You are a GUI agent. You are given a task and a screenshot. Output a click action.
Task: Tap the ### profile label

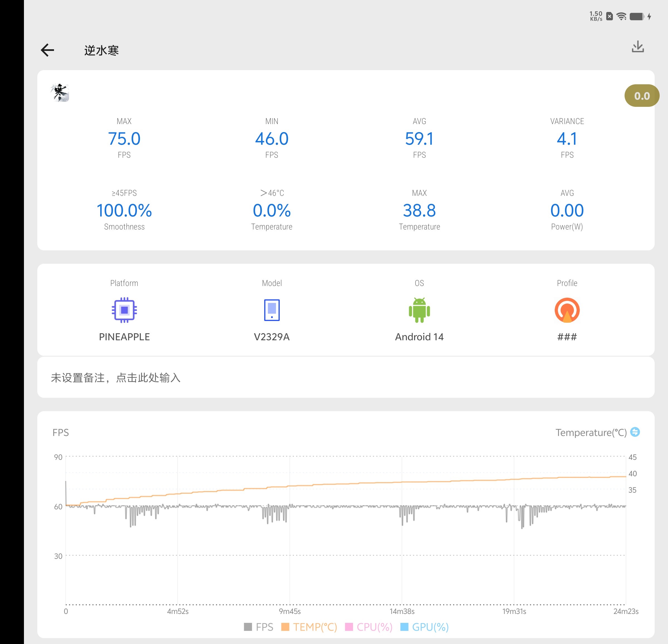click(x=567, y=337)
